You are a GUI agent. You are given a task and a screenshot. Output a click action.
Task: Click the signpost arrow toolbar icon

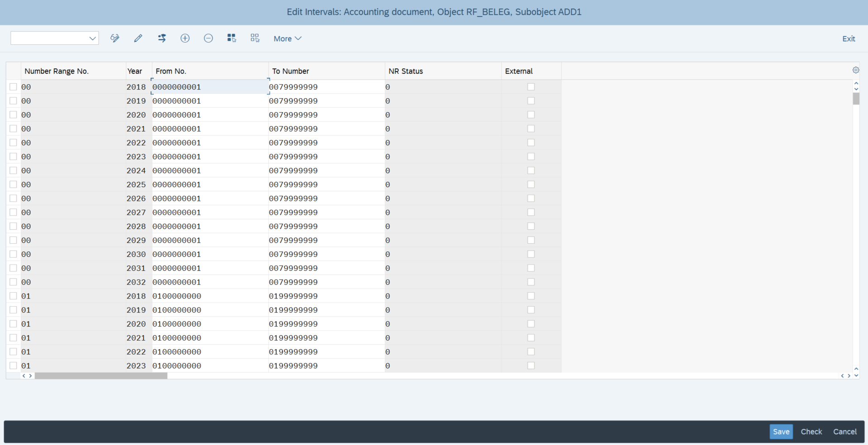[x=162, y=38]
